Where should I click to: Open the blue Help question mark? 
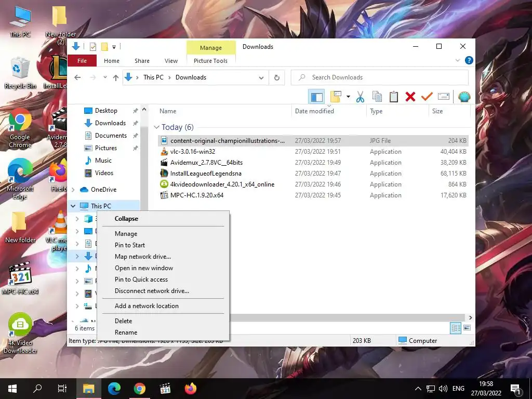[469, 60]
